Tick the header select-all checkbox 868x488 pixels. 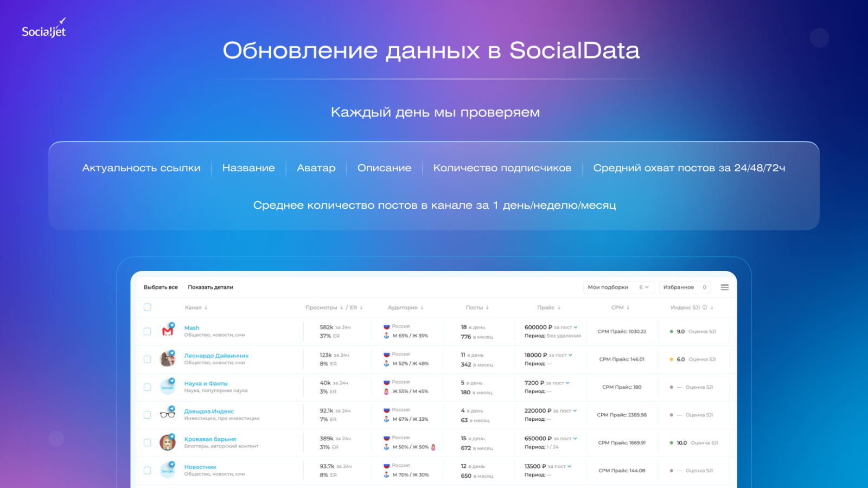click(147, 307)
